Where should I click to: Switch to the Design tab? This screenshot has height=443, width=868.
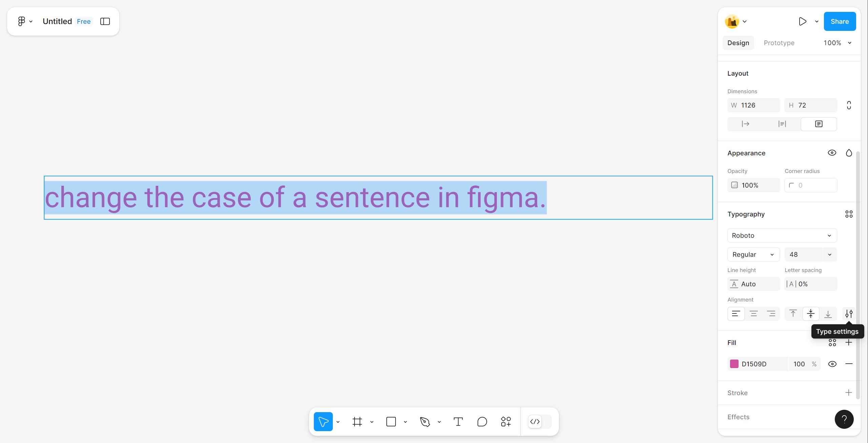pos(738,43)
